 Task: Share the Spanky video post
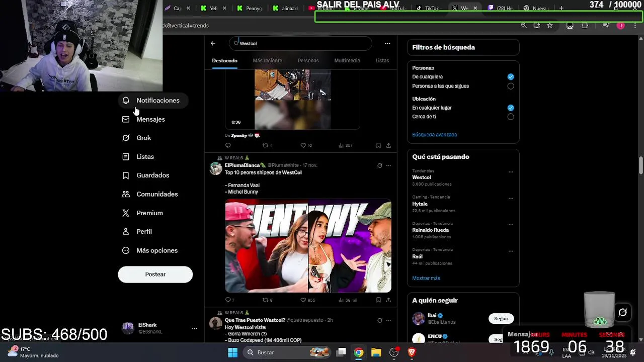tap(388, 145)
